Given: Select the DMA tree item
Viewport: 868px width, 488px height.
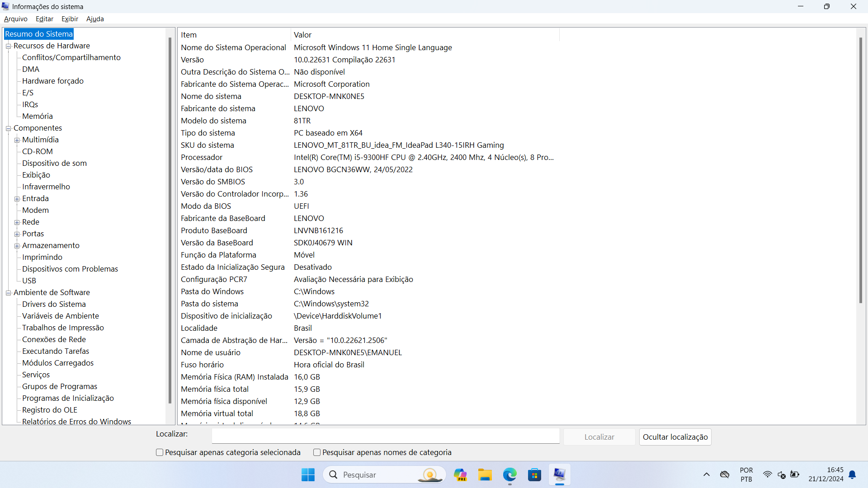Looking at the screenshot, I should [31, 69].
